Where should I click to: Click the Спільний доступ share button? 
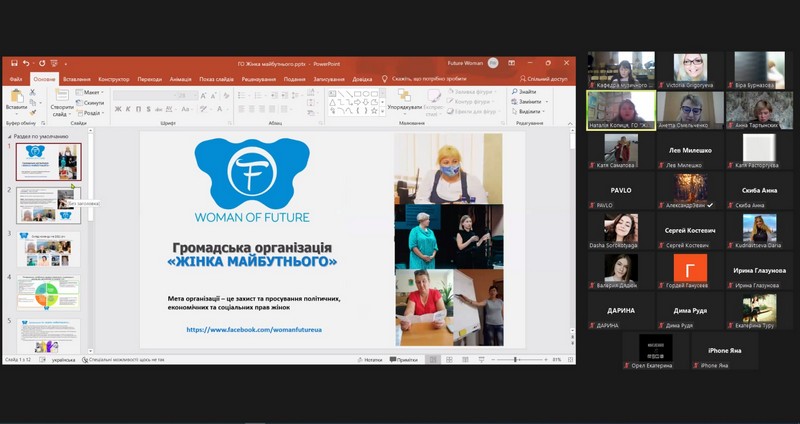[543, 79]
